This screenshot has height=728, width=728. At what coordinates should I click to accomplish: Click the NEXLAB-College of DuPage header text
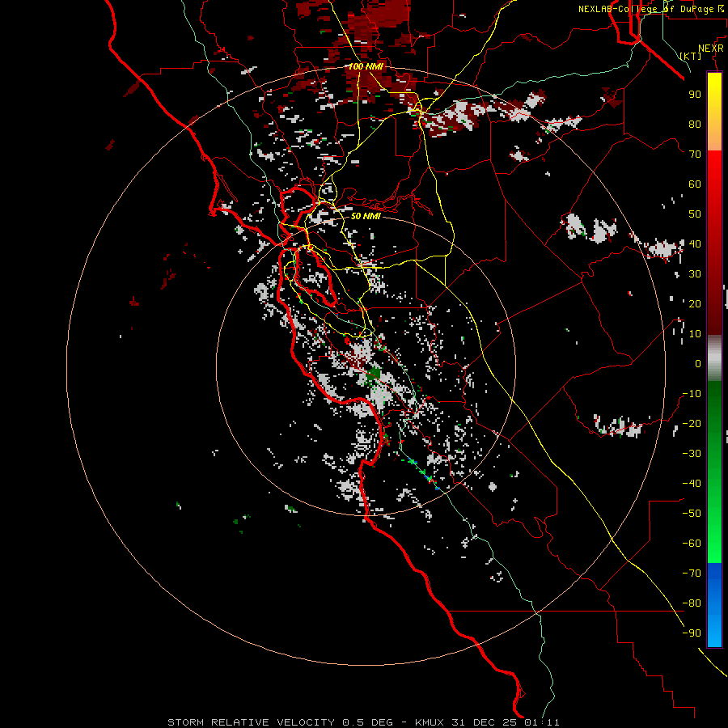click(651, 9)
